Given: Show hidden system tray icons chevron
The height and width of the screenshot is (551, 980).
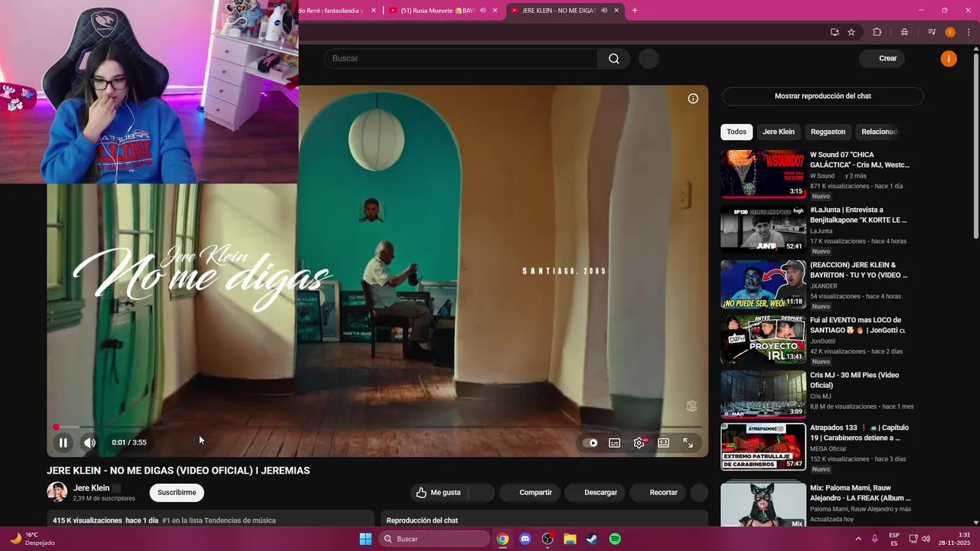Looking at the screenshot, I should click(858, 539).
